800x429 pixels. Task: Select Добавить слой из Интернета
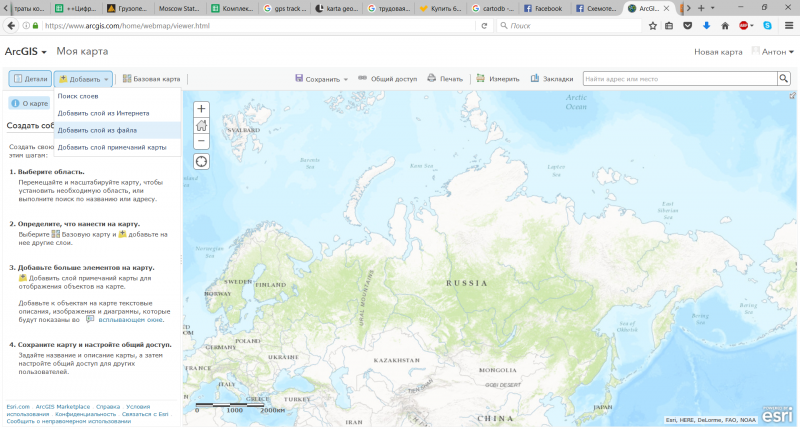click(103, 113)
